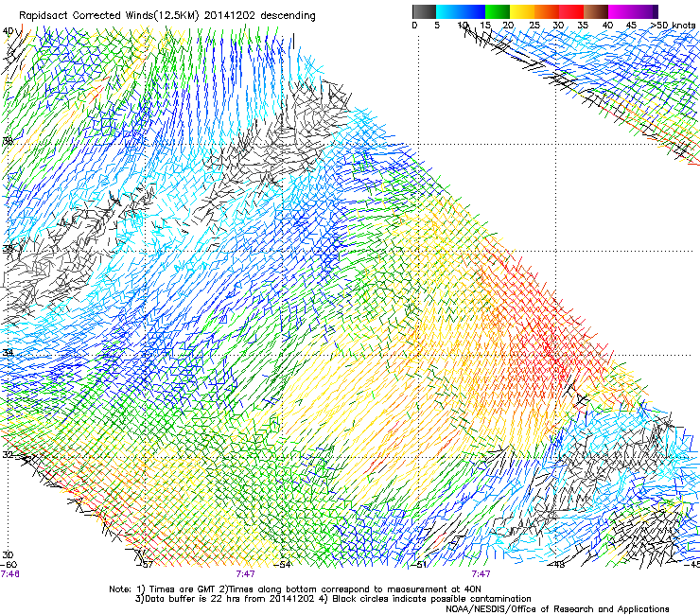Select the latitude label '32' on the axis
Viewport: 700px width, 615px height.
point(8,454)
